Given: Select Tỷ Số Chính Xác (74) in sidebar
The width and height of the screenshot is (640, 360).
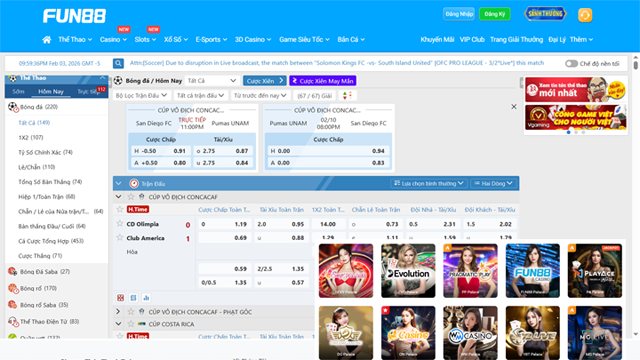Looking at the screenshot, I should tap(45, 152).
